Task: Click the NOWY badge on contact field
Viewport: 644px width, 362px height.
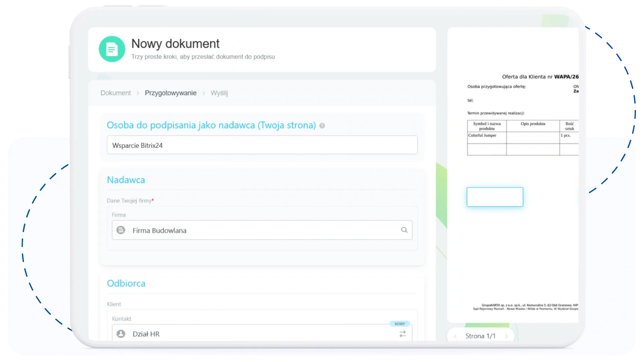Action: [x=399, y=324]
